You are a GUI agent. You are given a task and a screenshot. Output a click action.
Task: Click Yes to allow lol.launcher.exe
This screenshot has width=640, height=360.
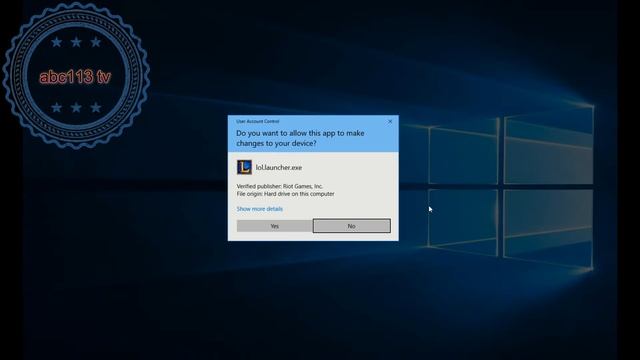coord(274,226)
